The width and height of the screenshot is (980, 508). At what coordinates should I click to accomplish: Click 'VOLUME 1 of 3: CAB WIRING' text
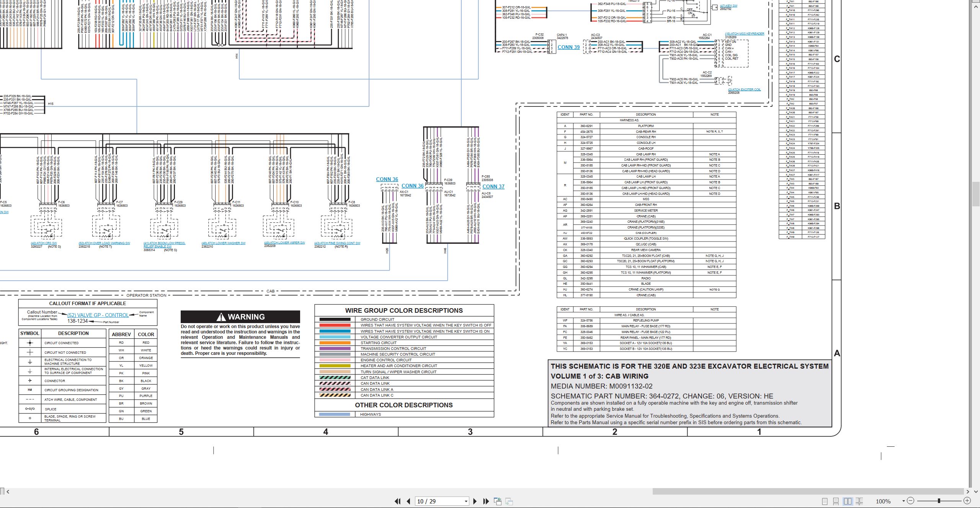pos(599,376)
